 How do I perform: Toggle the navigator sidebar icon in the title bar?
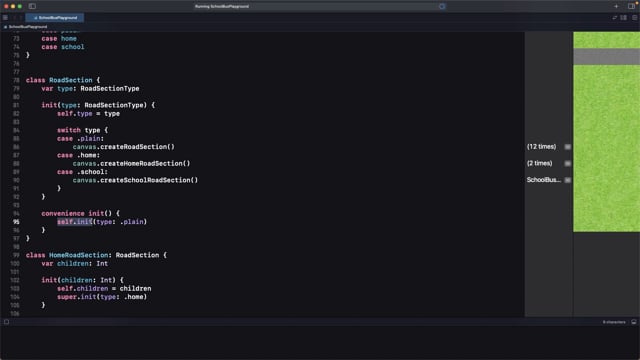(32, 6)
